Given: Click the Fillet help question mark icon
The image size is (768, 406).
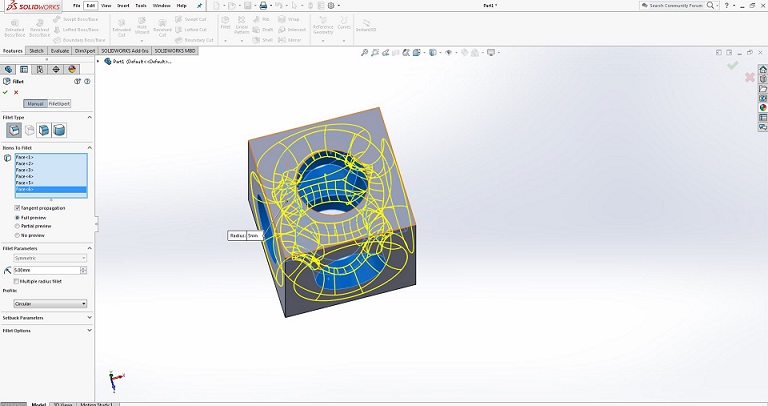Looking at the screenshot, I should pyautogui.click(x=87, y=81).
